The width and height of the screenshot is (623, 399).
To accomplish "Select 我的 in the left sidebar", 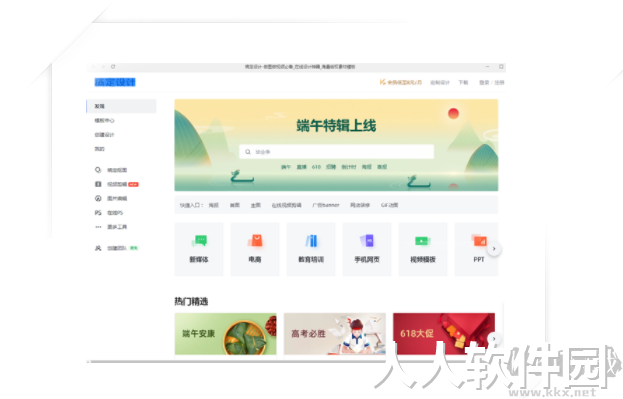I will [x=99, y=149].
